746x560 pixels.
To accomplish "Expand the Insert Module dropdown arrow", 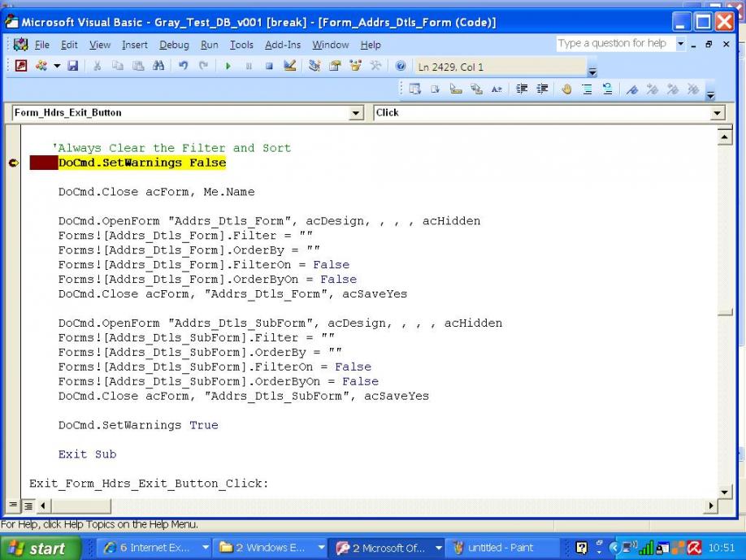I will click(57, 66).
